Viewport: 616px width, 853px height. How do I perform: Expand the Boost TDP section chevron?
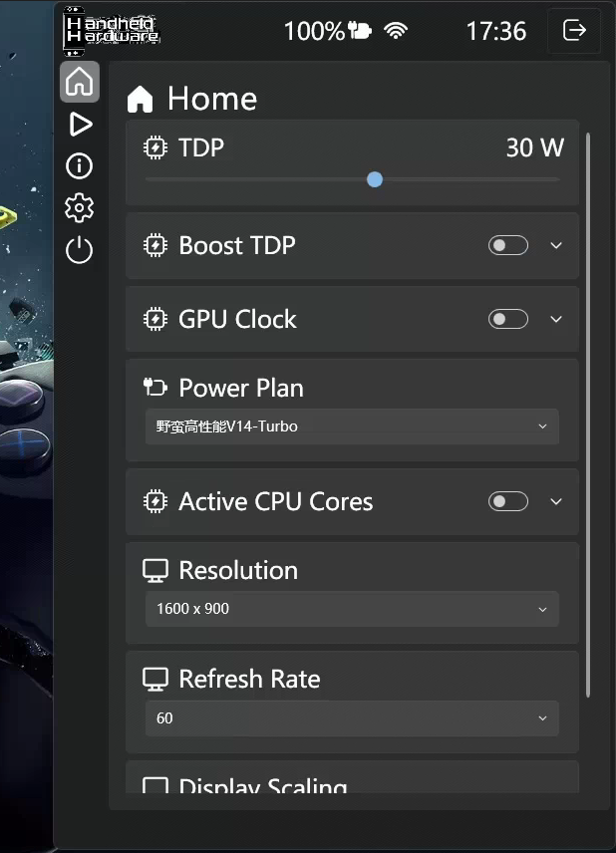coord(556,245)
